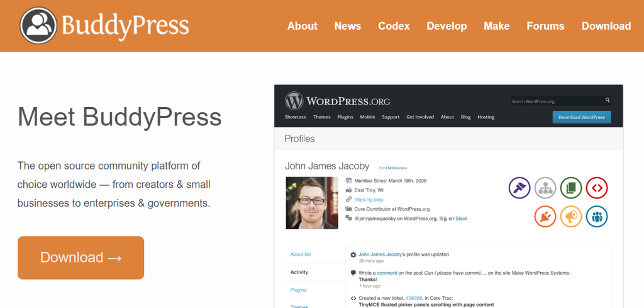Click the blue group people badge icon
Viewport: 644px width, 308px height.
[597, 216]
